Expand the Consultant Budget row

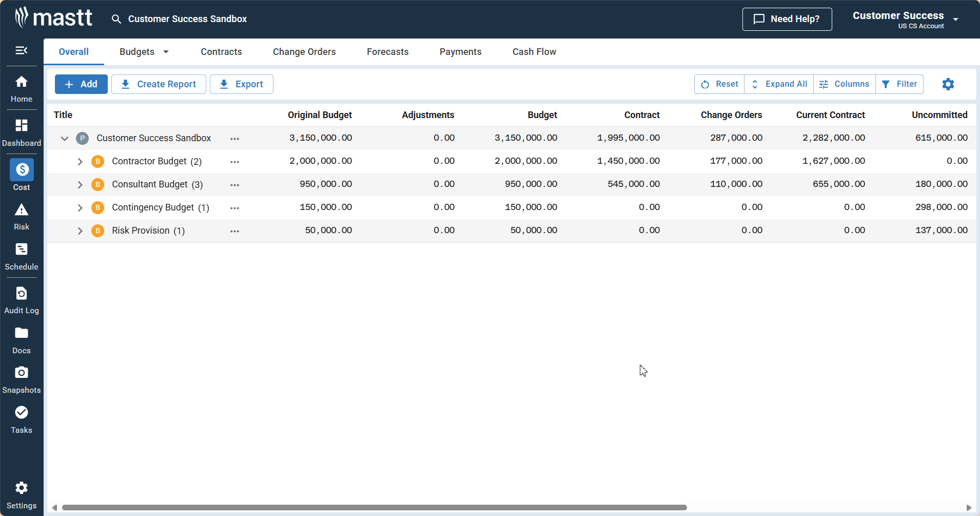(x=80, y=184)
